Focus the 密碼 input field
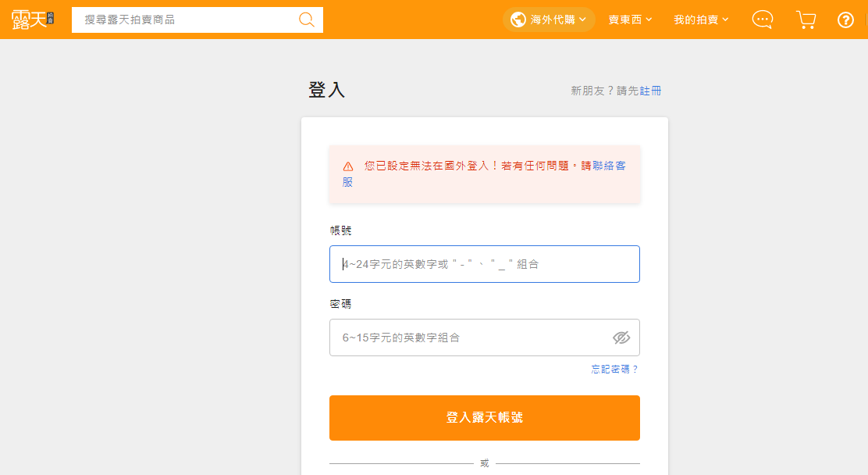 click(485, 337)
